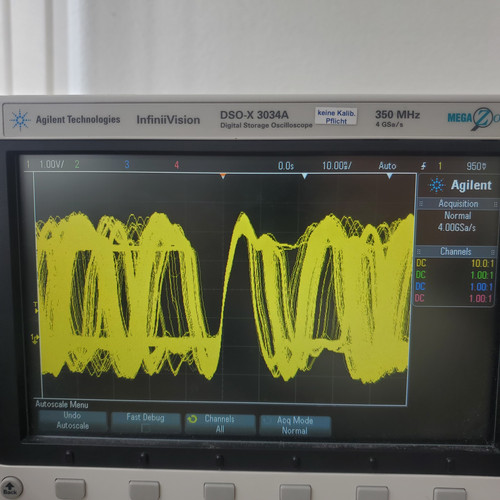Screen dimensions: 500x500
Task: Open the Channels All softkey option
Action: click(220, 424)
